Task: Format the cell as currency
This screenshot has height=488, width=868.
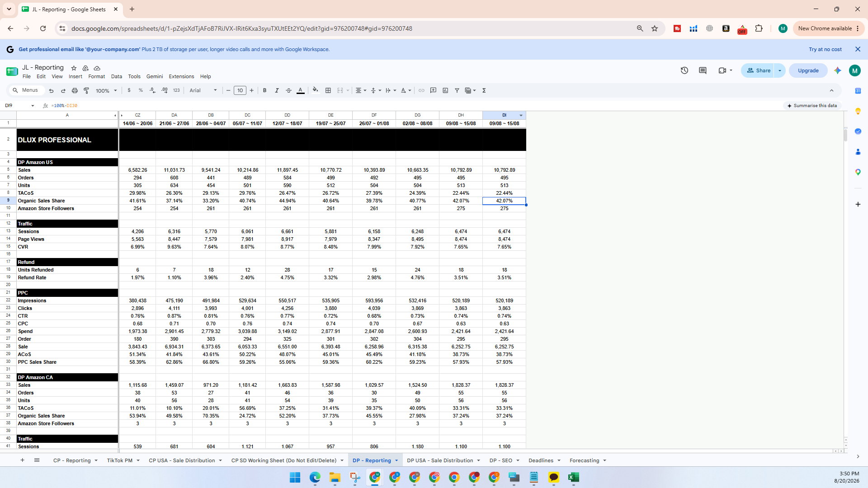Action: [x=129, y=90]
